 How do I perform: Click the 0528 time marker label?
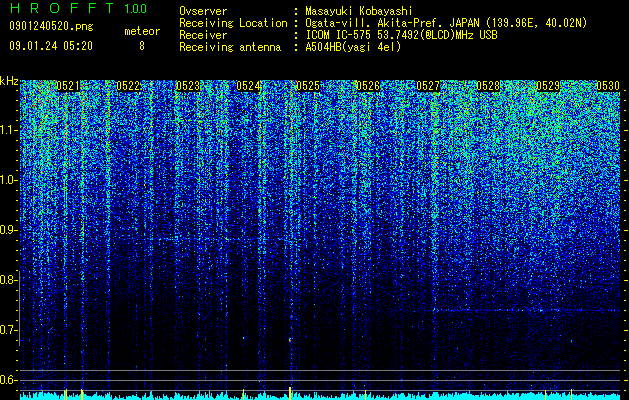(x=488, y=86)
